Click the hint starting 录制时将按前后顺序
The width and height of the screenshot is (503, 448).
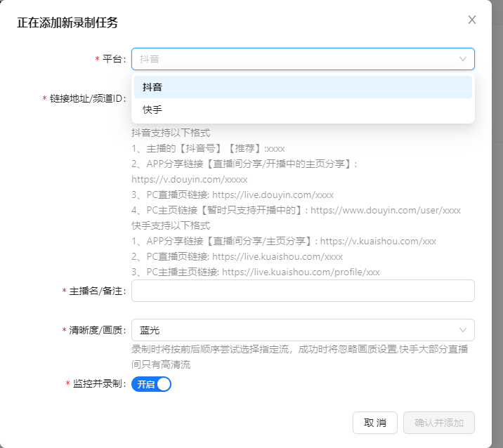[x=299, y=357]
